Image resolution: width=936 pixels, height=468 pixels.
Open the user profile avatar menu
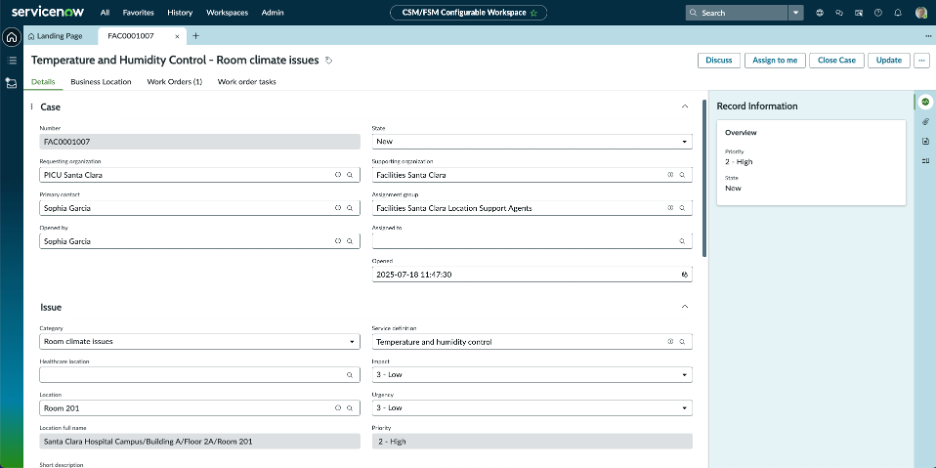[921, 13]
